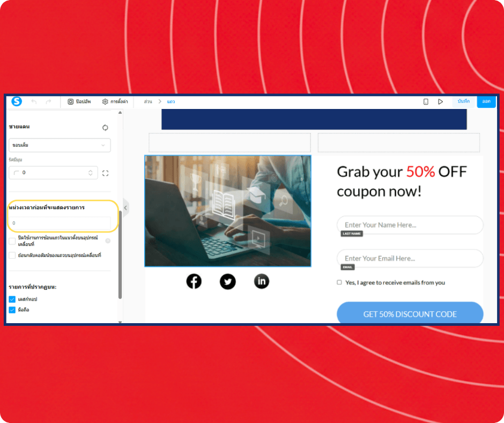Screen dimensions: 504x423
Task: Select the แถว breadcrumb
Action: coord(171,102)
